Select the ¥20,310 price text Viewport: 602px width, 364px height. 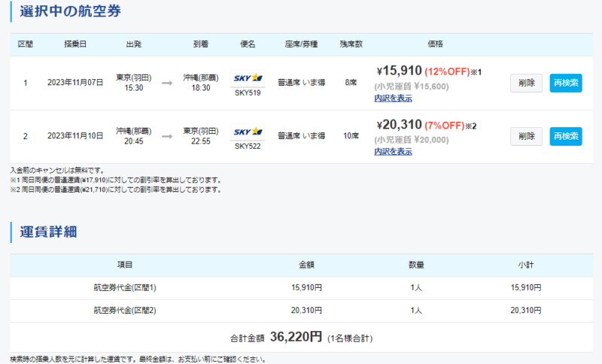[399, 125]
